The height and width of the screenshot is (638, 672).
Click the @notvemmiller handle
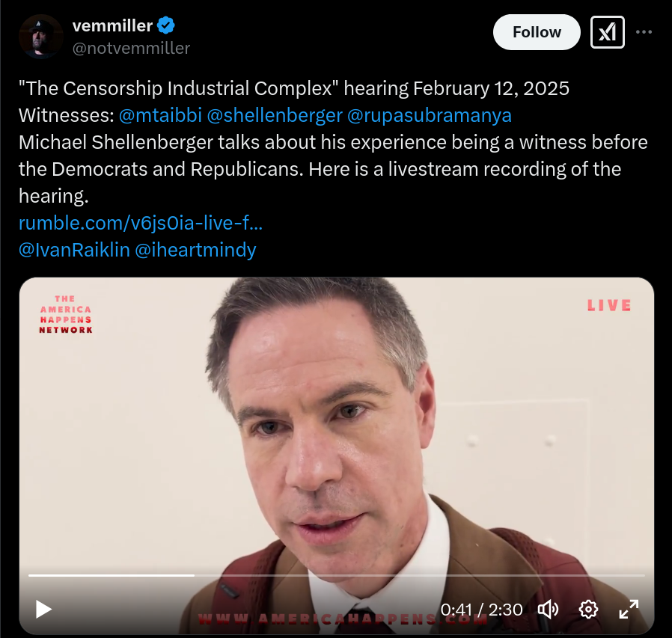pos(131,48)
